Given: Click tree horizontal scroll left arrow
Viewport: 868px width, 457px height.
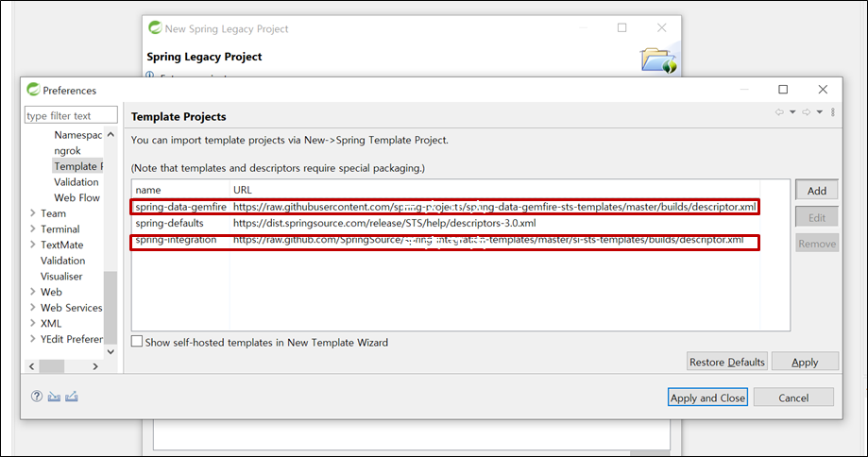Looking at the screenshot, I should [x=31, y=366].
